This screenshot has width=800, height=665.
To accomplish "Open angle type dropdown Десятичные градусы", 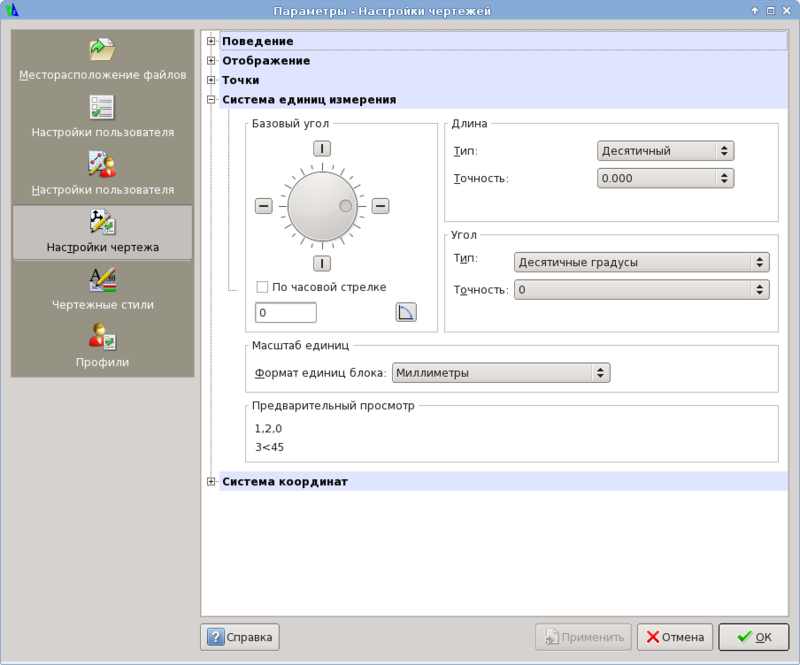I will 641,262.
